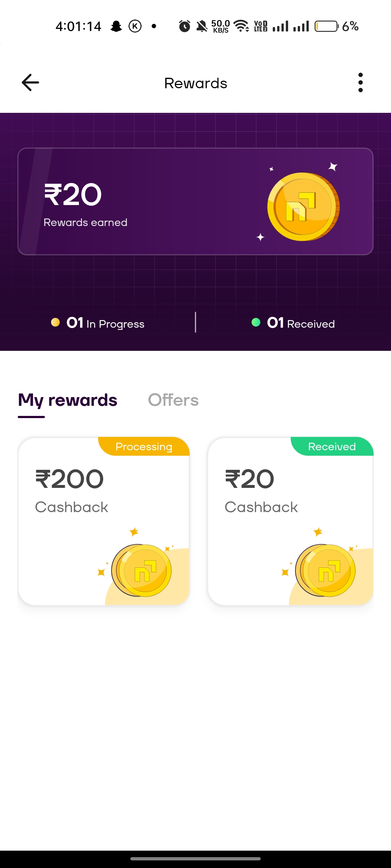Tap the green Received status badge
The width and height of the screenshot is (391, 868).
point(332,447)
